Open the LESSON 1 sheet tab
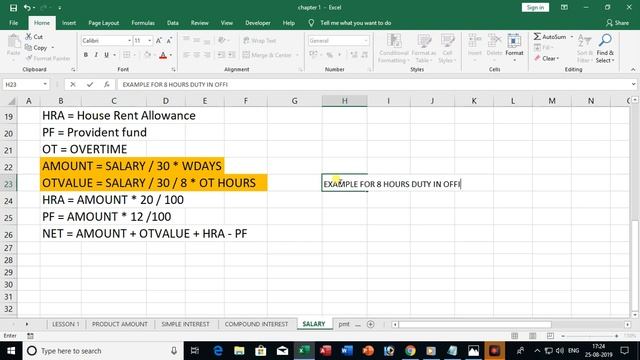Image resolution: width=640 pixels, height=360 pixels. [66, 324]
